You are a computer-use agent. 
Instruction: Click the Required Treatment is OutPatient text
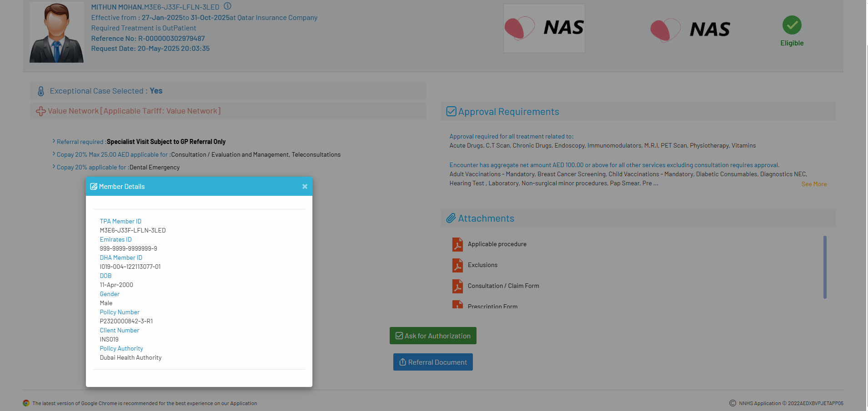[x=144, y=28]
